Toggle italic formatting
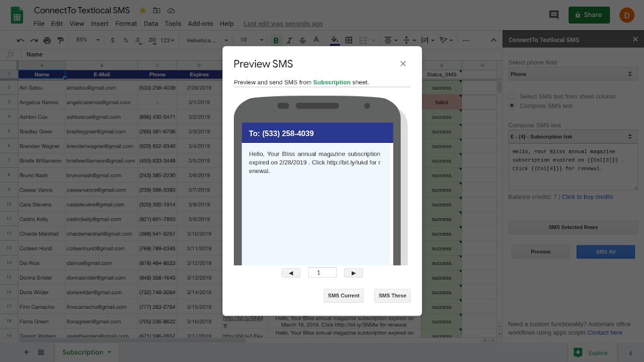The width and height of the screenshot is (644, 362). (x=289, y=40)
